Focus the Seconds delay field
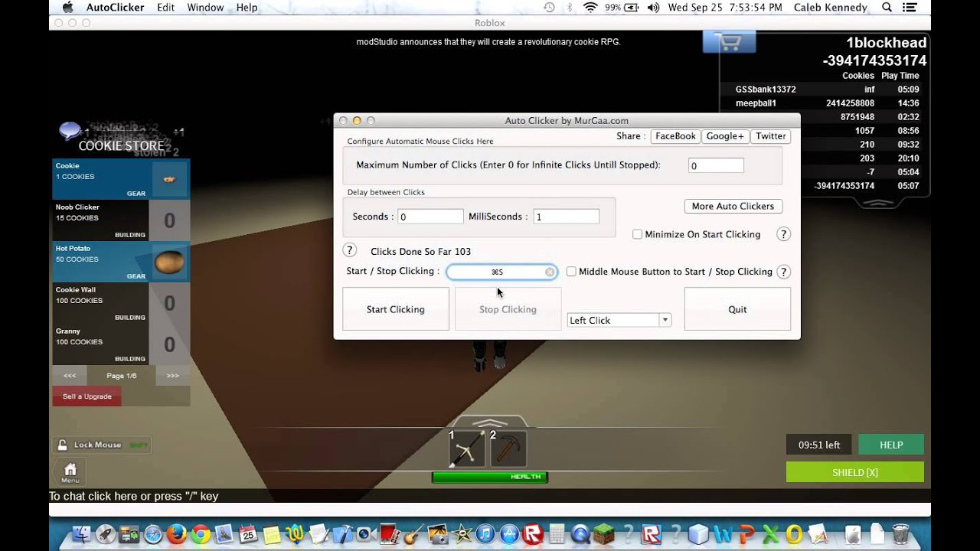This screenshot has width=980, height=551. tap(430, 217)
